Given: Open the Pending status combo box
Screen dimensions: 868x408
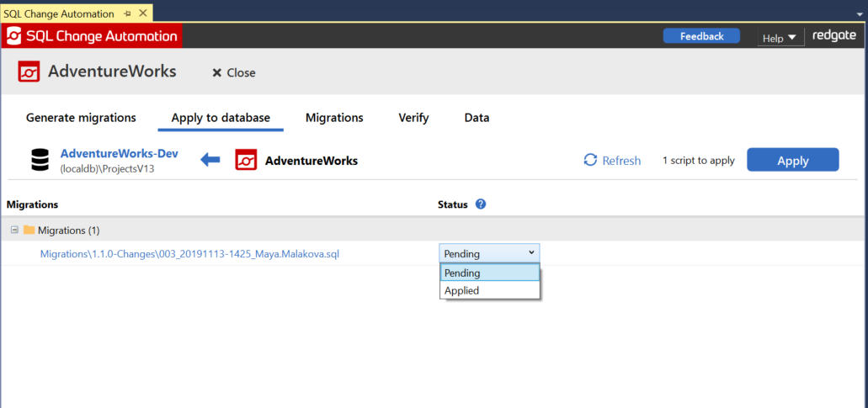Looking at the screenshot, I should [x=489, y=253].
